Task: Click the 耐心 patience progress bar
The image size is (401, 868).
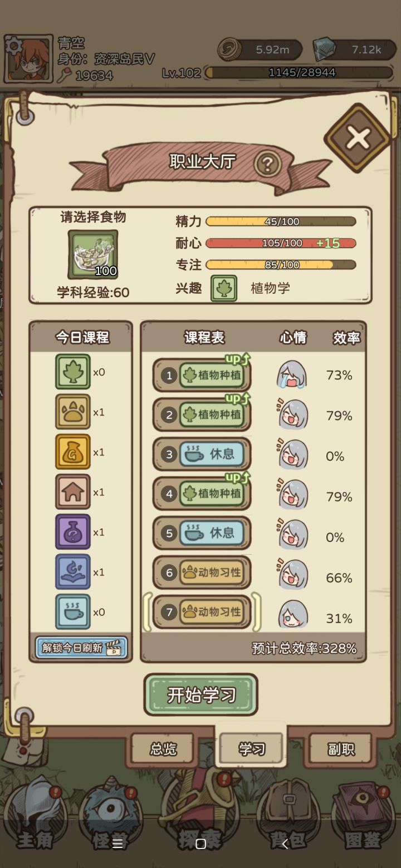Action: pyautogui.click(x=281, y=243)
